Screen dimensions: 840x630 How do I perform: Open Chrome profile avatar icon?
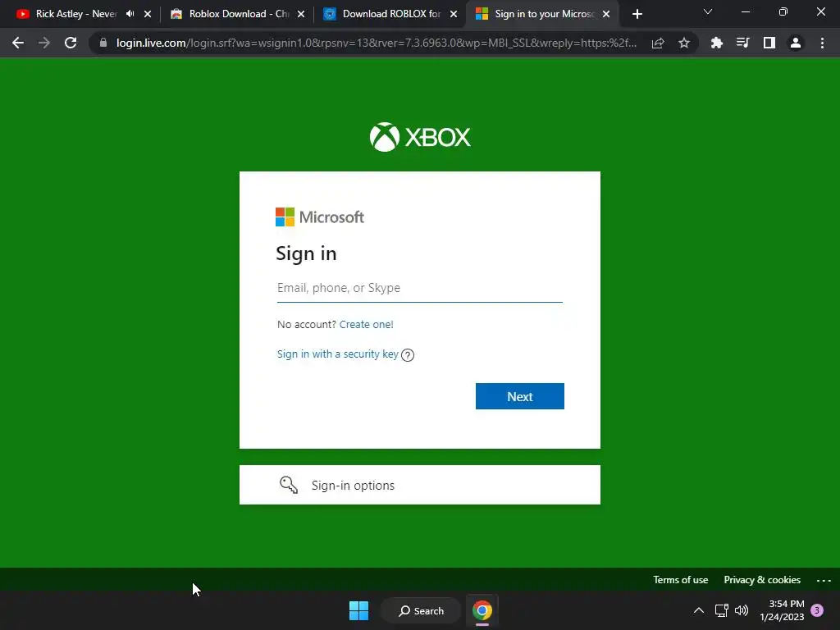[x=796, y=43]
